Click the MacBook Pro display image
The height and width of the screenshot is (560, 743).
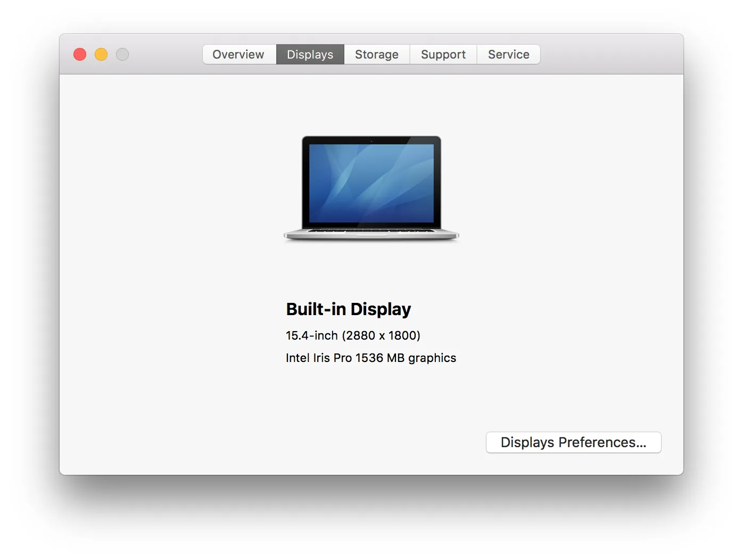pyautogui.click(x=371, y=188)
